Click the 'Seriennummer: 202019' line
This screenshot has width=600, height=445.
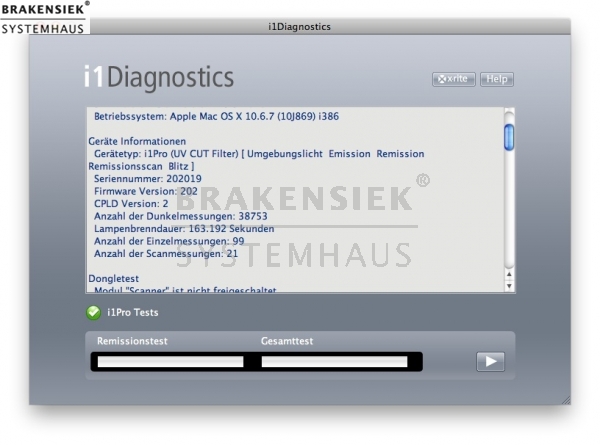coord(148,179)
